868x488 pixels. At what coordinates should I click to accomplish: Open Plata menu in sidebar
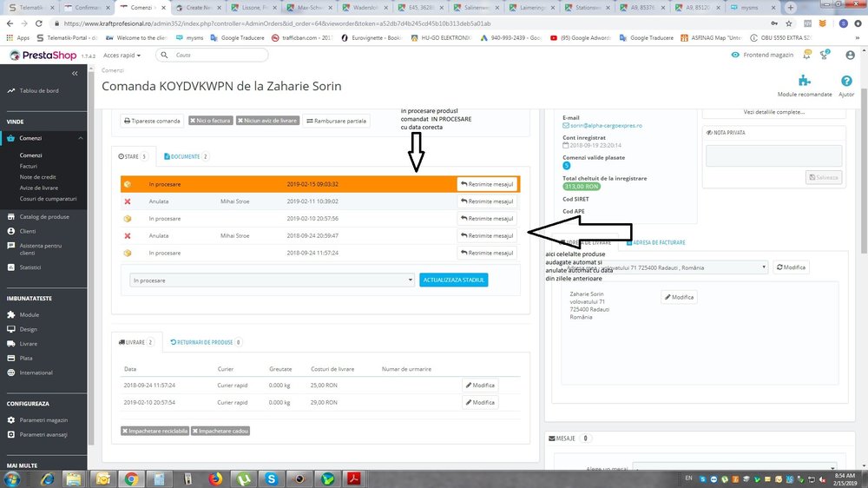26,358
